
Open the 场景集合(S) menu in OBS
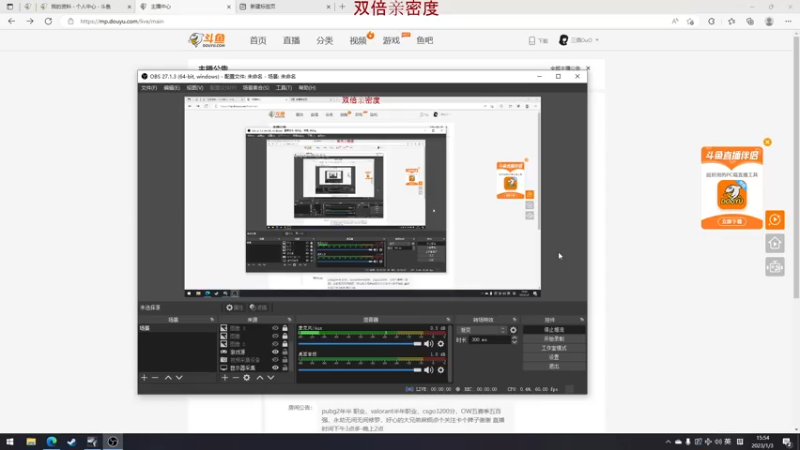click(256, 88)
